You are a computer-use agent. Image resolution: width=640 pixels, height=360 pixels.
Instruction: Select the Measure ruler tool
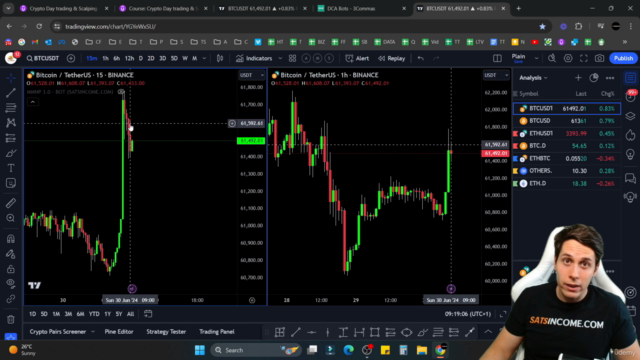click(11, 203)
